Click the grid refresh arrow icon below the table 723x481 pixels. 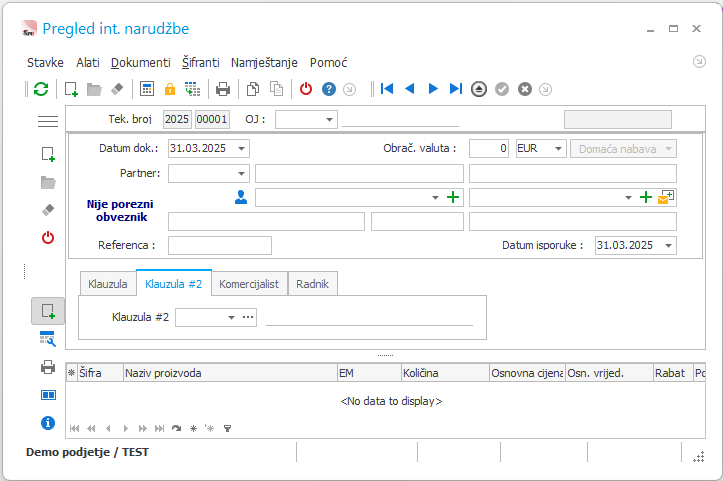click(176, 428)
